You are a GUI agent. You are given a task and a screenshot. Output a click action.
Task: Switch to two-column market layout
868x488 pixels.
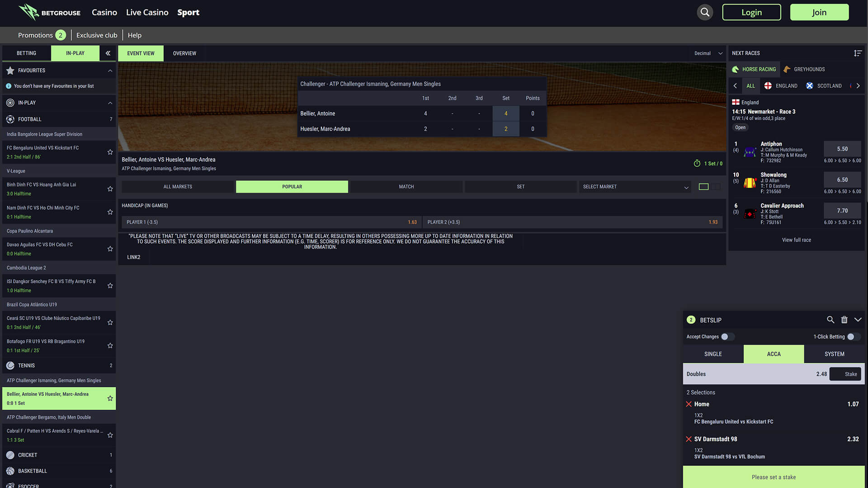pos(716,187)
